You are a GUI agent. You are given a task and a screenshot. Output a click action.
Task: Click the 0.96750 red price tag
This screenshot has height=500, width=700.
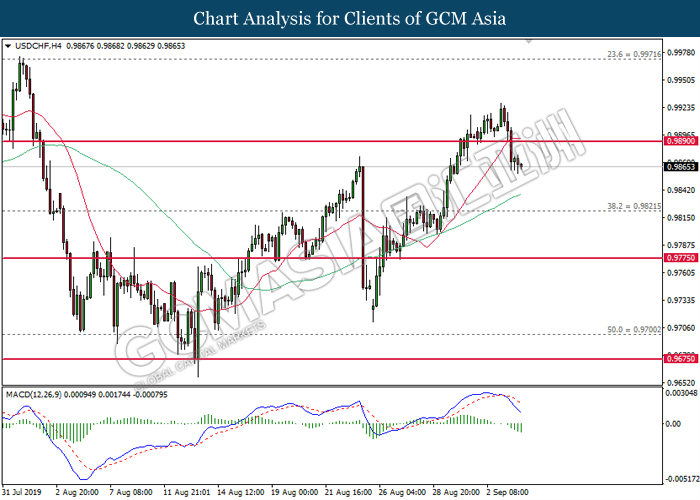680,358
